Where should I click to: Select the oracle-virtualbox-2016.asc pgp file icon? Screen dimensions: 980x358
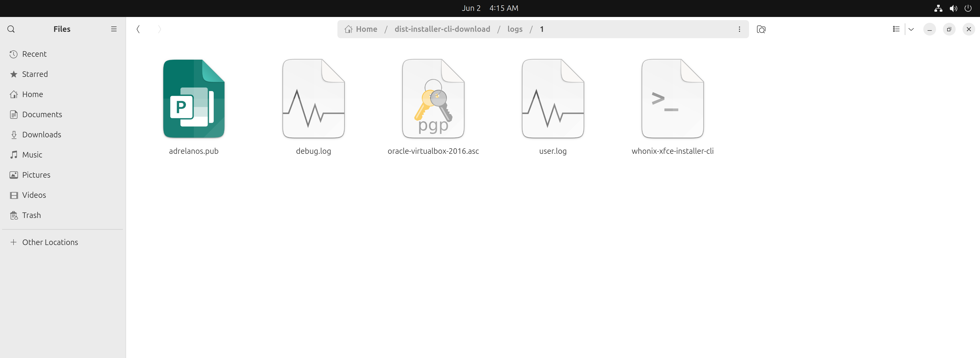433,99
